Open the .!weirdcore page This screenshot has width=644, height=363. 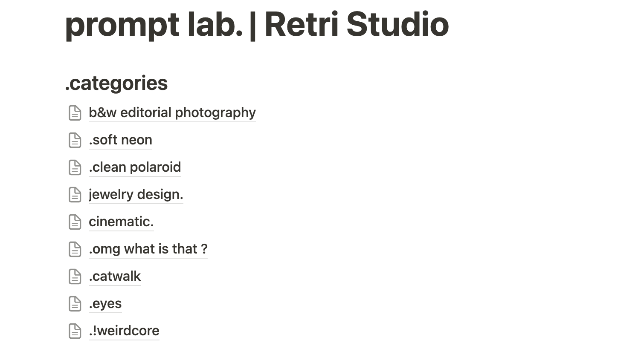tap(124, 331)
